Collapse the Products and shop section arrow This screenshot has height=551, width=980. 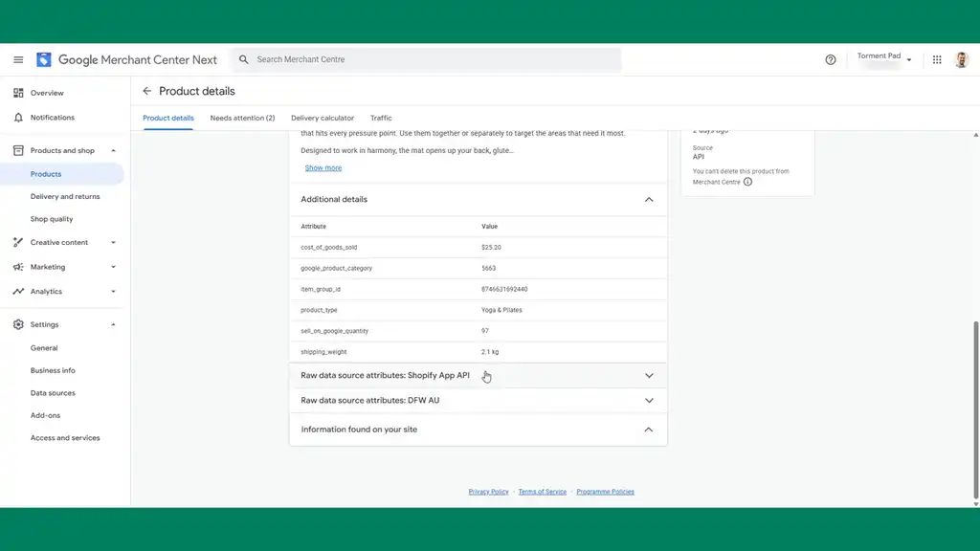(x=113, y=150)
